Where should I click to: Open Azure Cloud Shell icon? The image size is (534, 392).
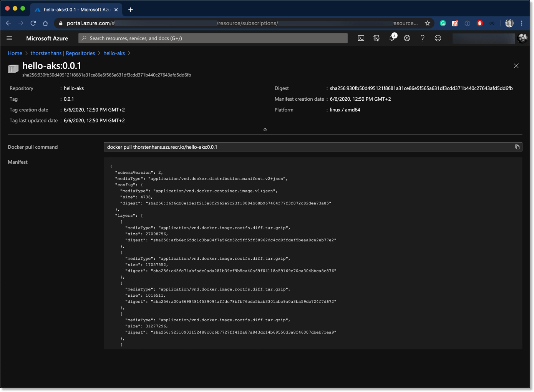pyautogui.click(x=361, y=38)
